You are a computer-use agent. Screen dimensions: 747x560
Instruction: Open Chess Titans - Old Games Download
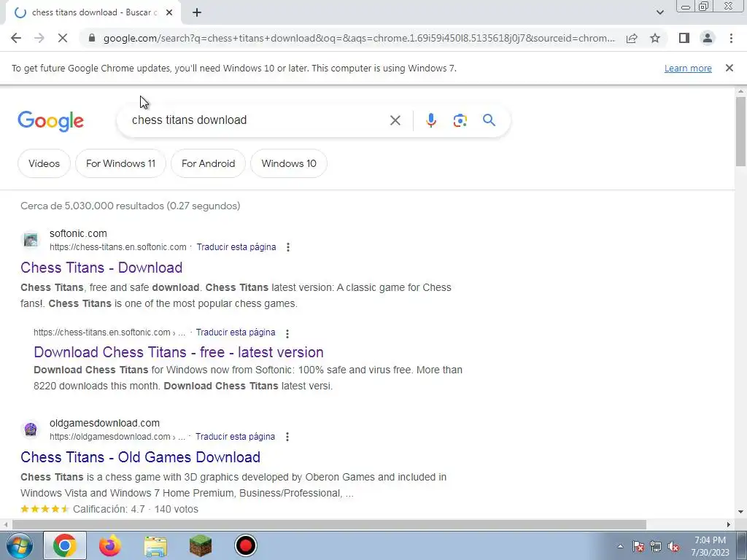[141, 457]
